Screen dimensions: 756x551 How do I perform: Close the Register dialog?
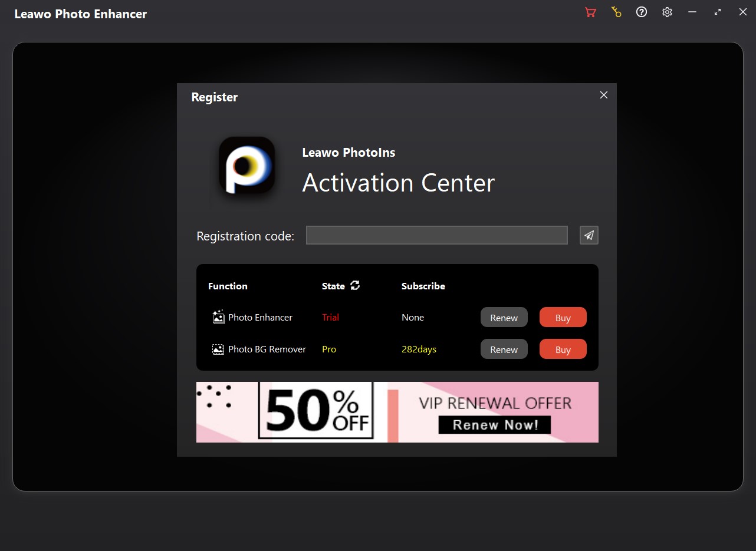coord(603,95)
